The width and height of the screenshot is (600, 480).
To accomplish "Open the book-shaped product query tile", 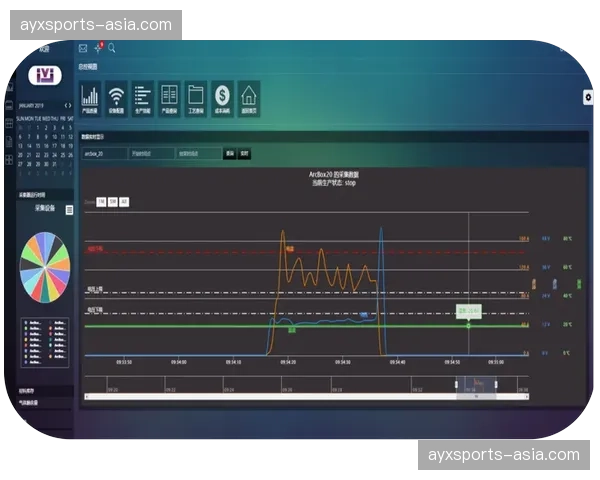I will (169, 98).
